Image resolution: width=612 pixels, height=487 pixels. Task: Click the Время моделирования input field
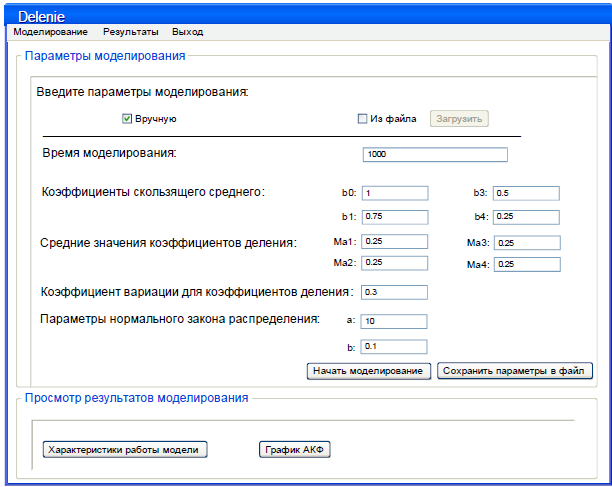point(435,154)
